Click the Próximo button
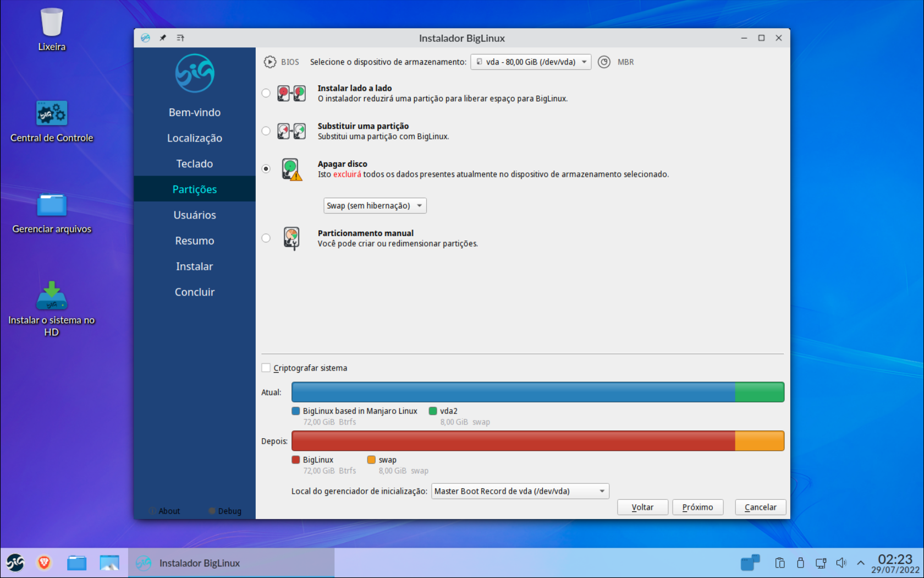Image resolution: width=924 pixels, height=578 pixels. click(x=698, y=507)
